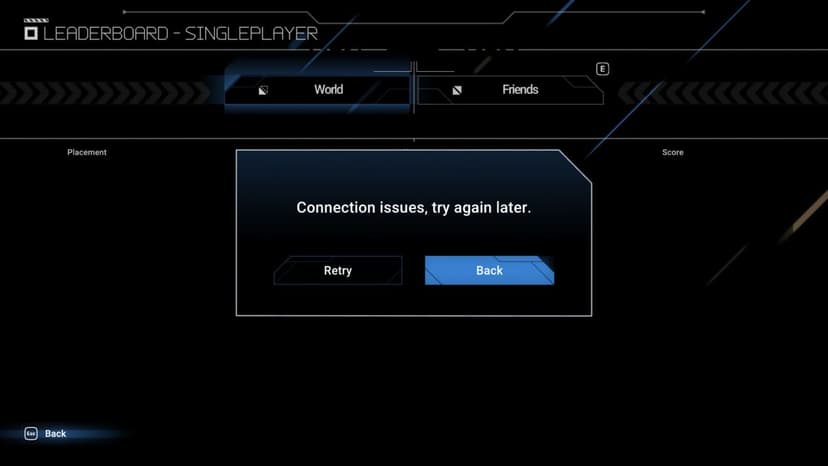The width and height of the screenshot is (828, 466).
Task: Click the E key hint icon
Action: (x=603, y=69)
